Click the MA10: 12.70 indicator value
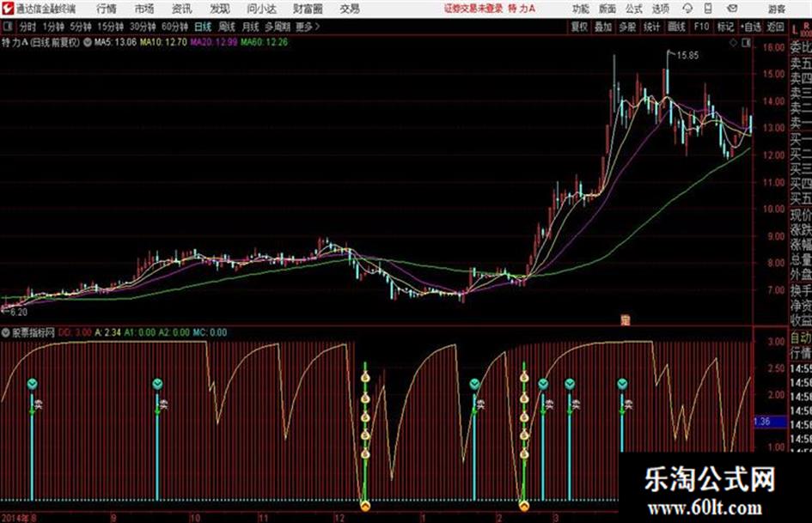This screenshot has width=812, height=523. point(163,42)
